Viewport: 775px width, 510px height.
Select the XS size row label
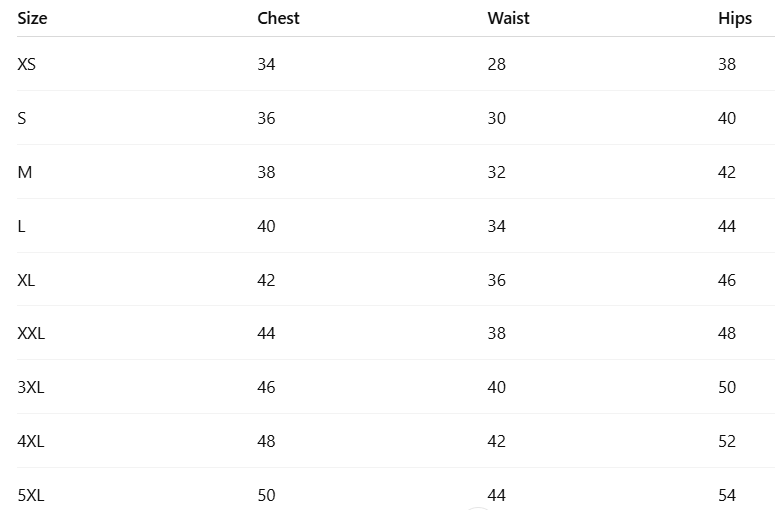coord(27,64)
